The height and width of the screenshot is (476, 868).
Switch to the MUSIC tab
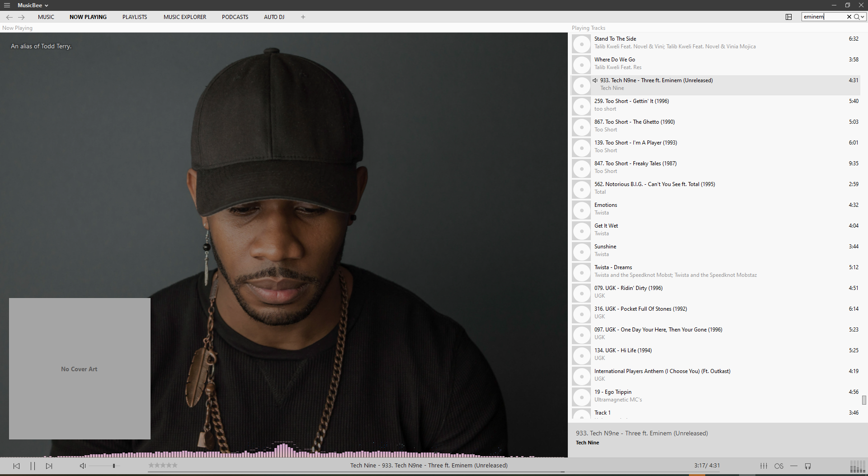click(46, 17)
